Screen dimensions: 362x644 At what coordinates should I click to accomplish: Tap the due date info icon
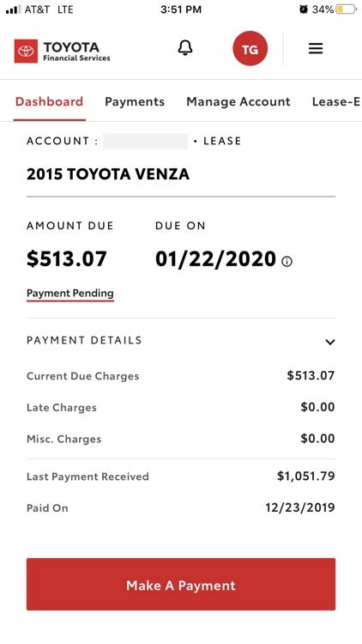[x=287, y=262]
